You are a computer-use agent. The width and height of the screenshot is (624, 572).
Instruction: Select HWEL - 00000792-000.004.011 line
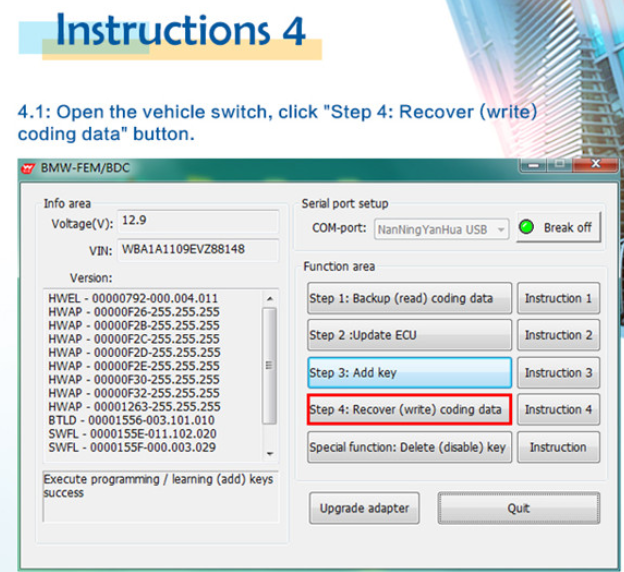click(133, 299)
